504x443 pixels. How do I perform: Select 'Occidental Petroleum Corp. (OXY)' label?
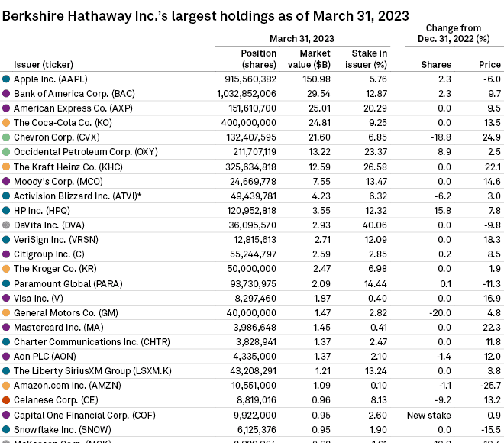[x=86, y=152]
